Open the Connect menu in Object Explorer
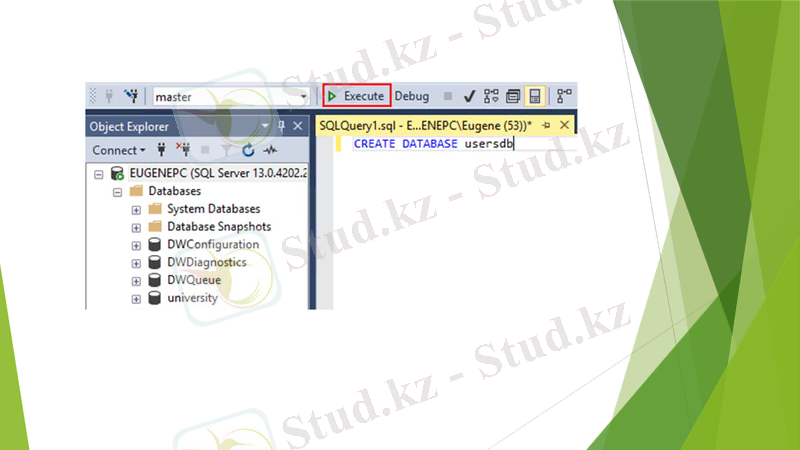Viewport: 800px width, 450px height. tap(118, 150)
